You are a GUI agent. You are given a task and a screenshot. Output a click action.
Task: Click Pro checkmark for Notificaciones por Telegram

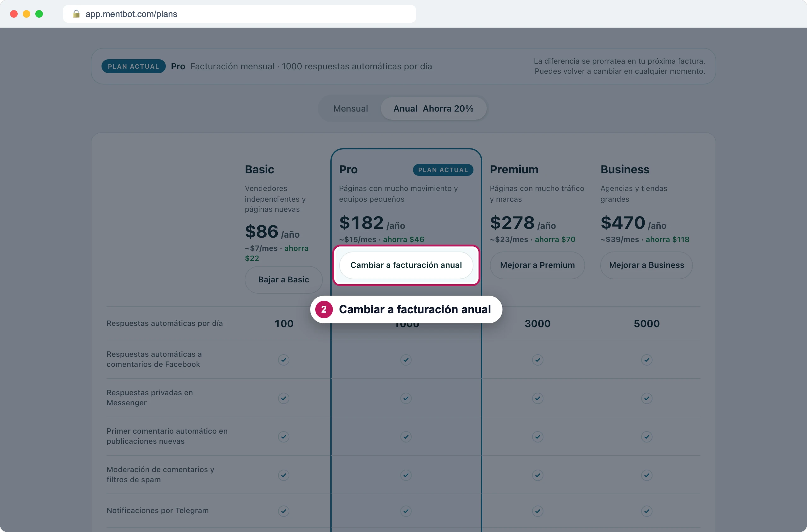[x=406, y=511]
